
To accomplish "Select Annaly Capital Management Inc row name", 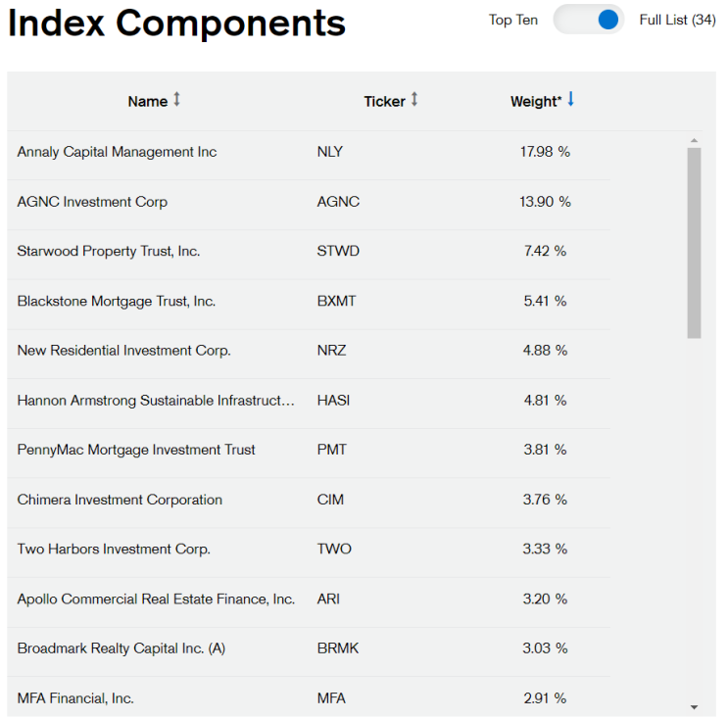I will click(117, 152).
